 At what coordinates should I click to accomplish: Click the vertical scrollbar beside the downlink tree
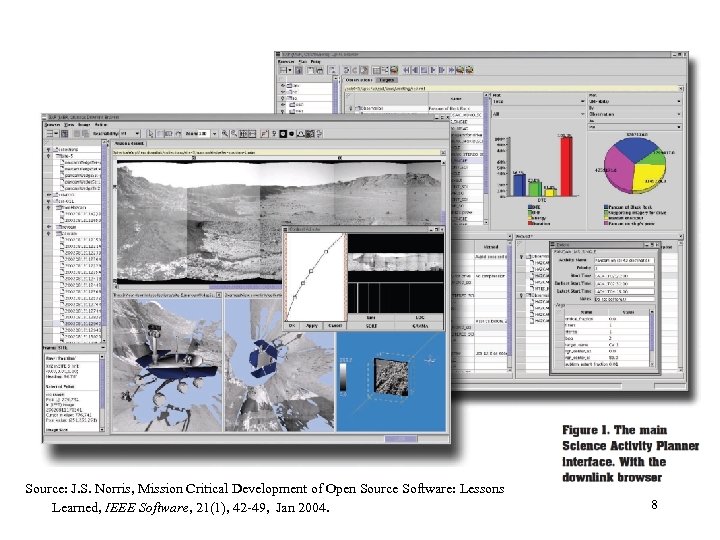point(104,242)
